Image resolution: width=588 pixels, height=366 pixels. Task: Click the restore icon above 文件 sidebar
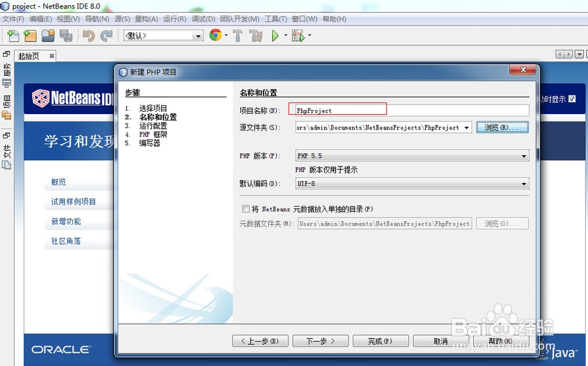6,135
